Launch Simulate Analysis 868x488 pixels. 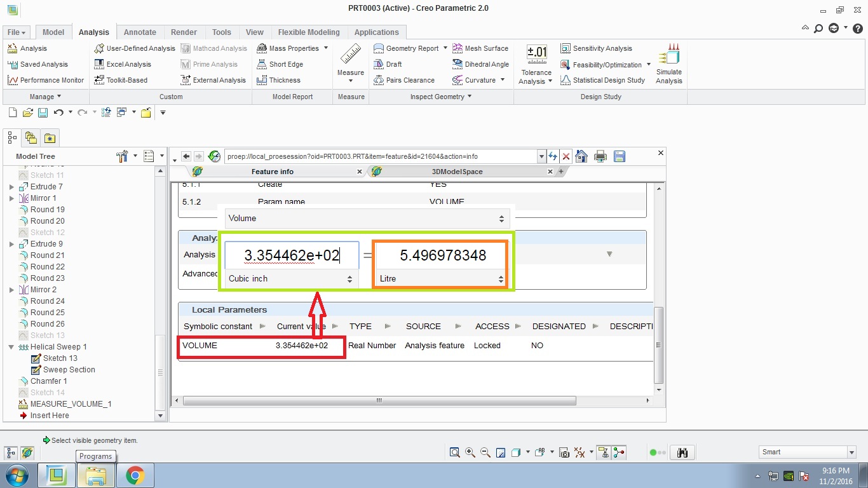coord(669,64)
